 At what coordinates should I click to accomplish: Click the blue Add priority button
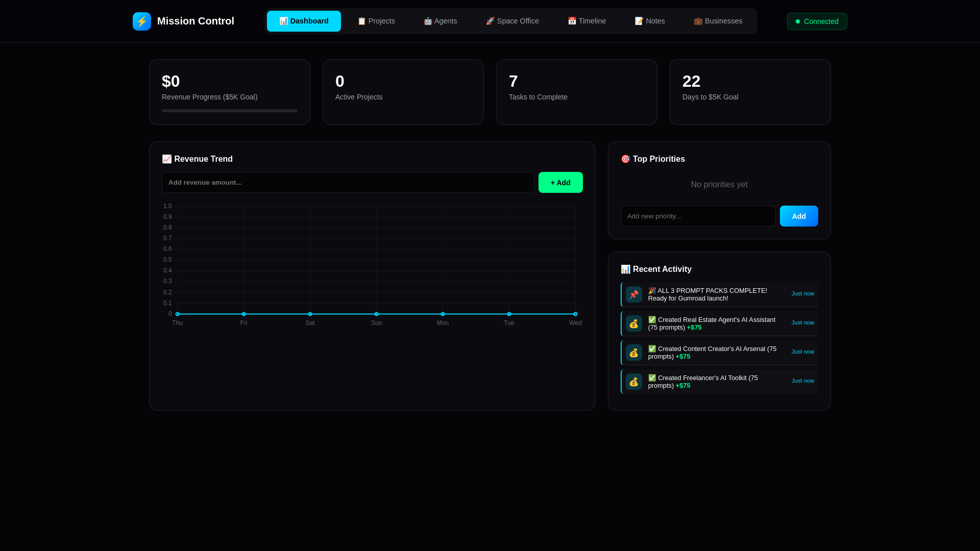[799, 216]
